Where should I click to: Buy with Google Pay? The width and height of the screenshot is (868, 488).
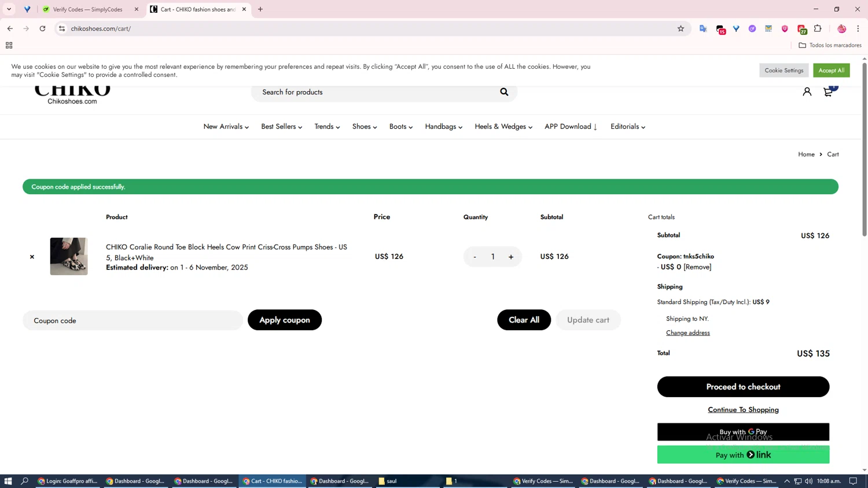click(743, 432)
